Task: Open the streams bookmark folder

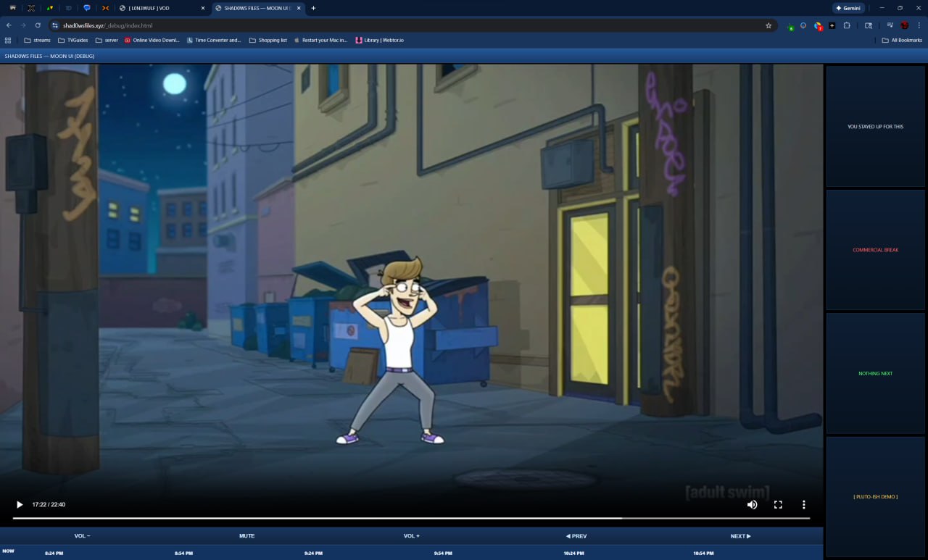Action: (38, 41)
